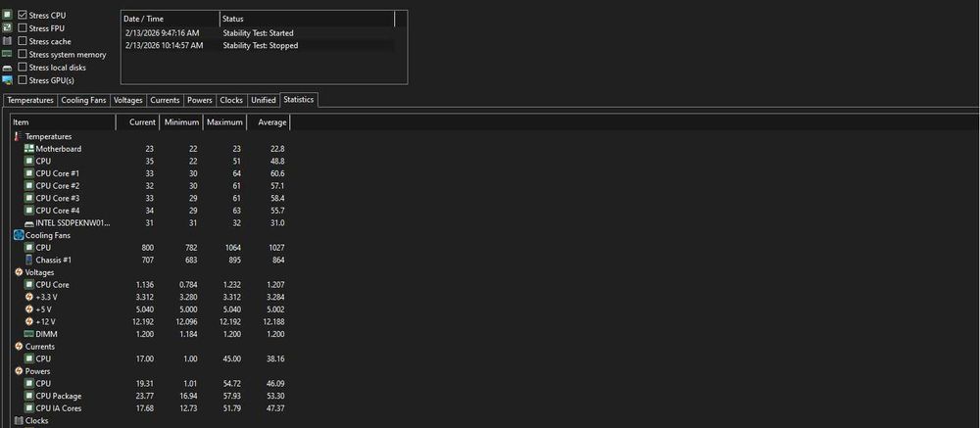Select the Temperatures group row label
Screen dimensions: 980x428
(48, 136)
